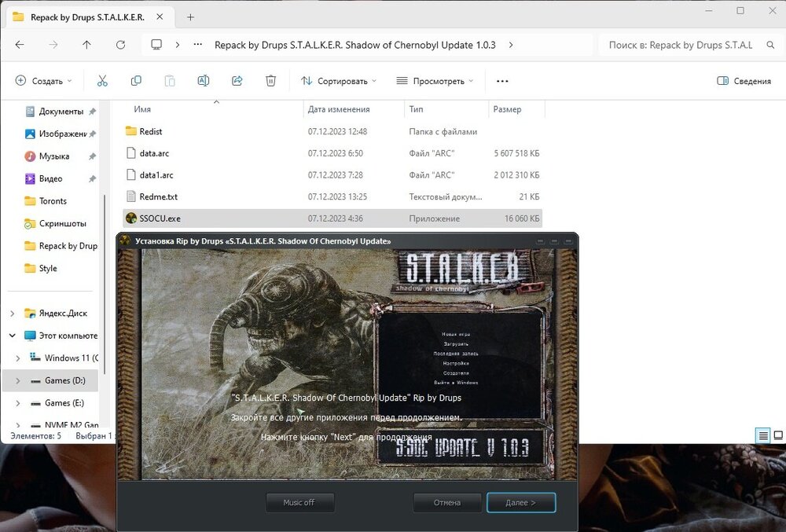786x532 pixels.
Task: Click the search box in Explorer
Action: pos(680,45)
